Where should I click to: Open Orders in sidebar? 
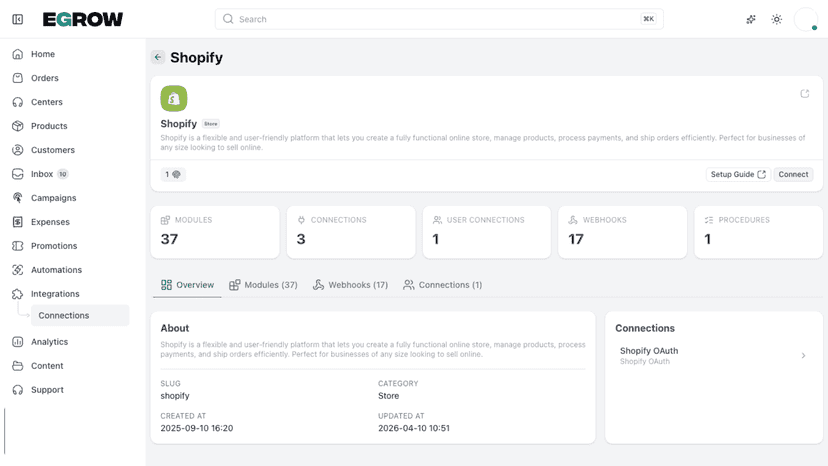44,78
